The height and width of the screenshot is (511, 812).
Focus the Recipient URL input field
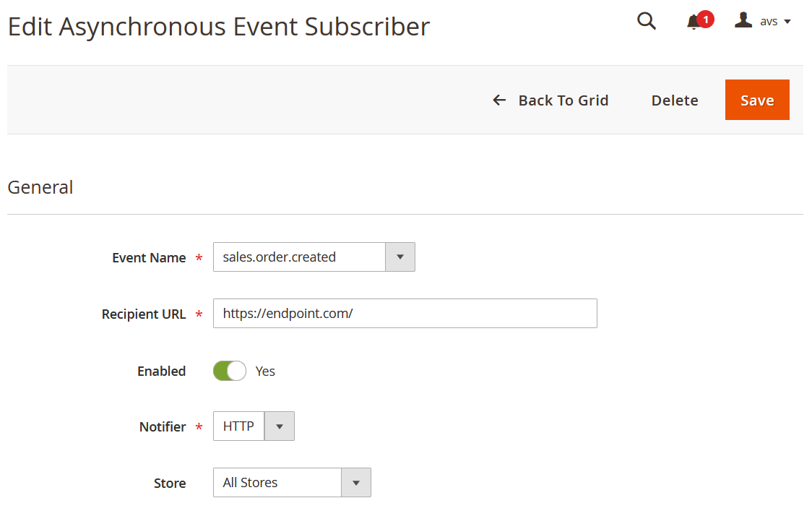click(x=405, y=314)
